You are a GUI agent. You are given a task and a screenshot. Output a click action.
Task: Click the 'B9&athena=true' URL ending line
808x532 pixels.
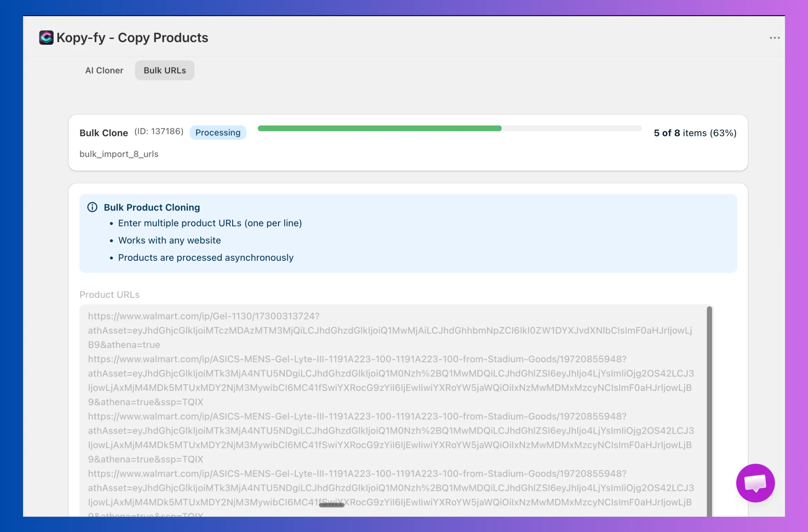coord(124,345)
